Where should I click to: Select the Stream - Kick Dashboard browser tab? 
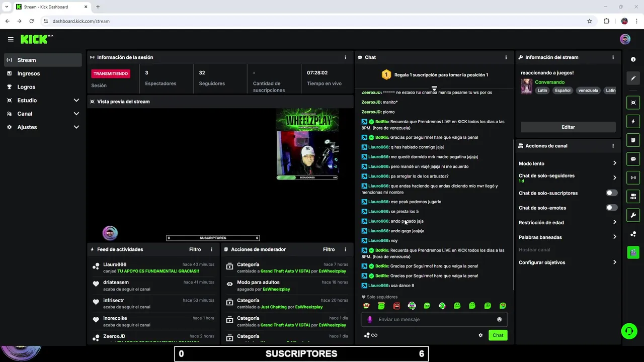pos(51,7)
